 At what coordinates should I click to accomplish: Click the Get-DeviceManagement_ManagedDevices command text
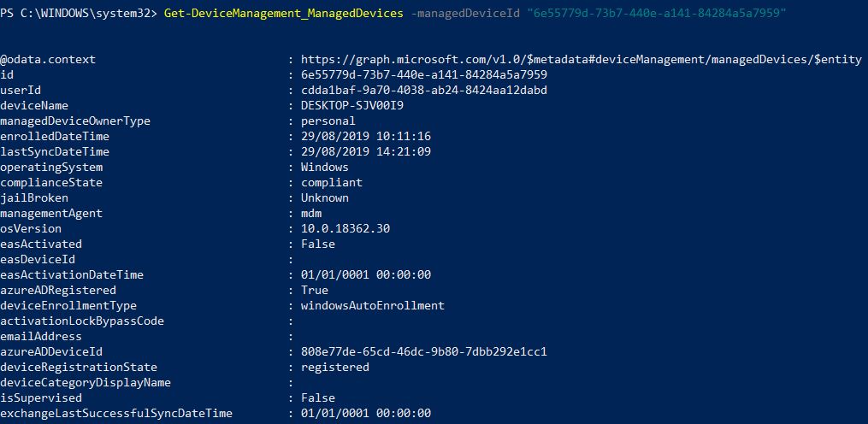283,14
